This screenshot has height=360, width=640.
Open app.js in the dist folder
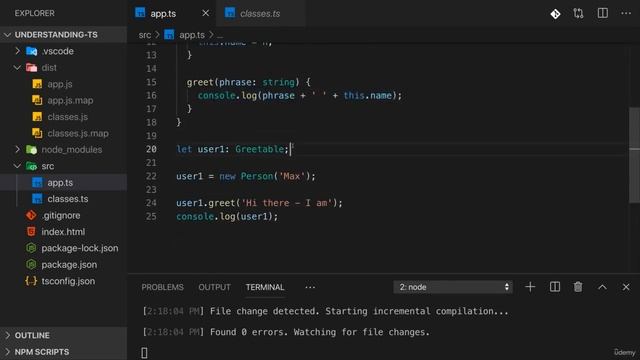pyautogui.click(x=60, y=84)
